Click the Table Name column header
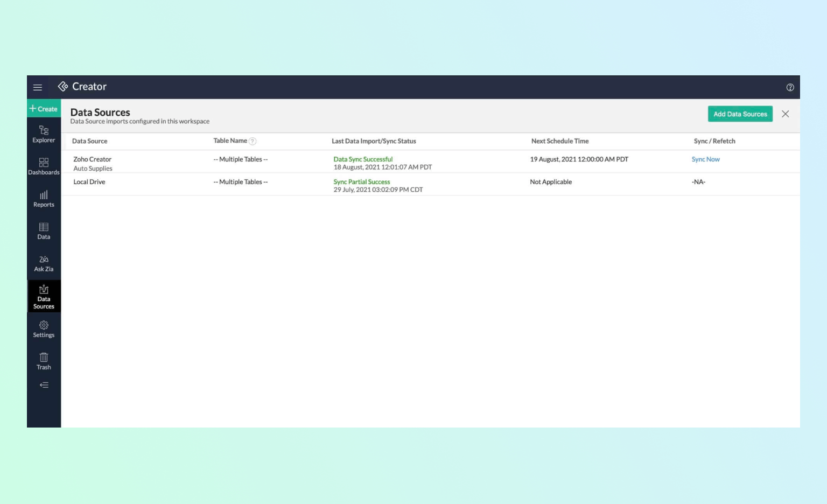The height and width of the screenshot is (504, 827). tap(230, 141)
